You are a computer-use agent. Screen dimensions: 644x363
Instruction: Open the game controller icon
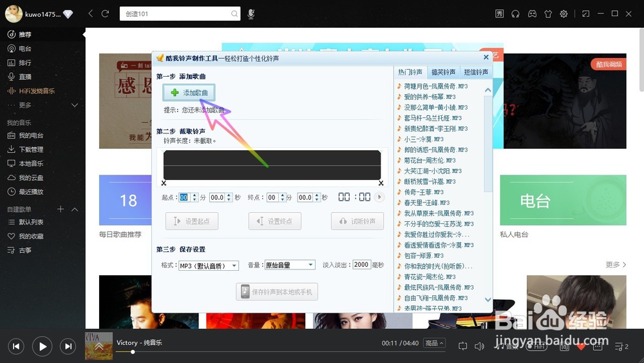coord(532,14)
